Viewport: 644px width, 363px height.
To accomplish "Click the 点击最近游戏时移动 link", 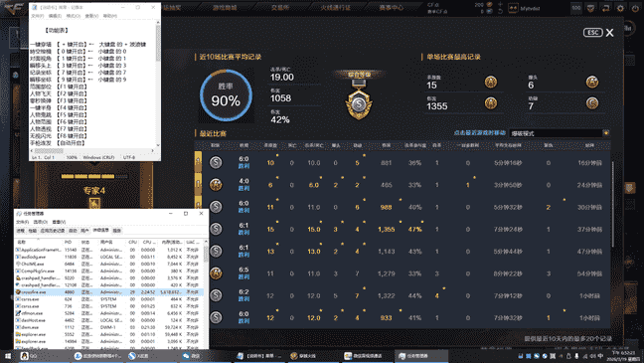I will pyautogui.click(x=479, y=133).
